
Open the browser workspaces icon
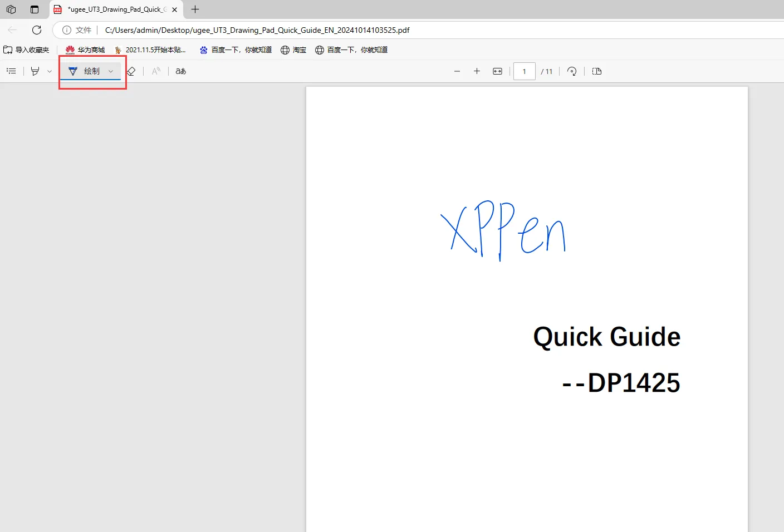11,9
